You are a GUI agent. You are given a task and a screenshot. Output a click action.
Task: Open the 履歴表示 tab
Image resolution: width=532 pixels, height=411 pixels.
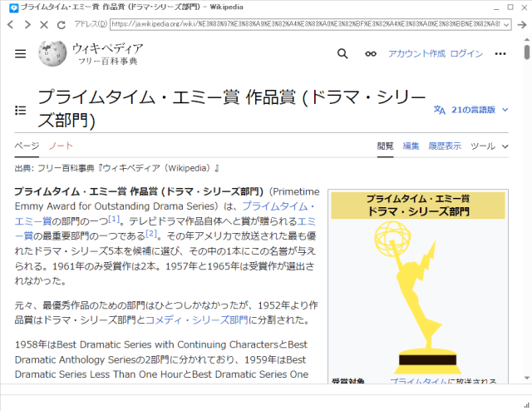click(x=445, y=146)
